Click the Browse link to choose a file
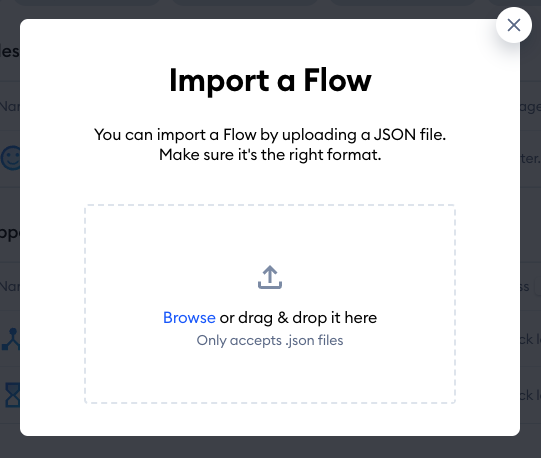Screen dimensions: 541x458 [189, 318]
